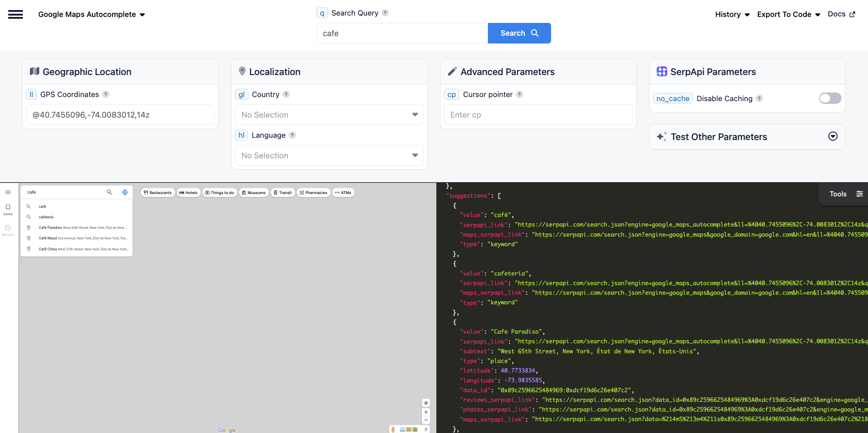Image resolution: width=868 pixels, height=433 pixels.
Task: Open the Docs external link
Action: [x=841, y=14]
